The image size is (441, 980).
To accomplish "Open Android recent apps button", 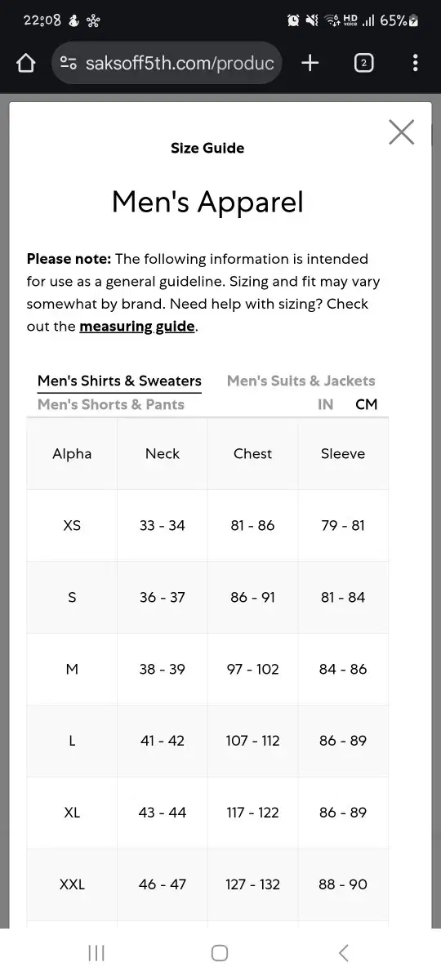I will tap(96, 952).
